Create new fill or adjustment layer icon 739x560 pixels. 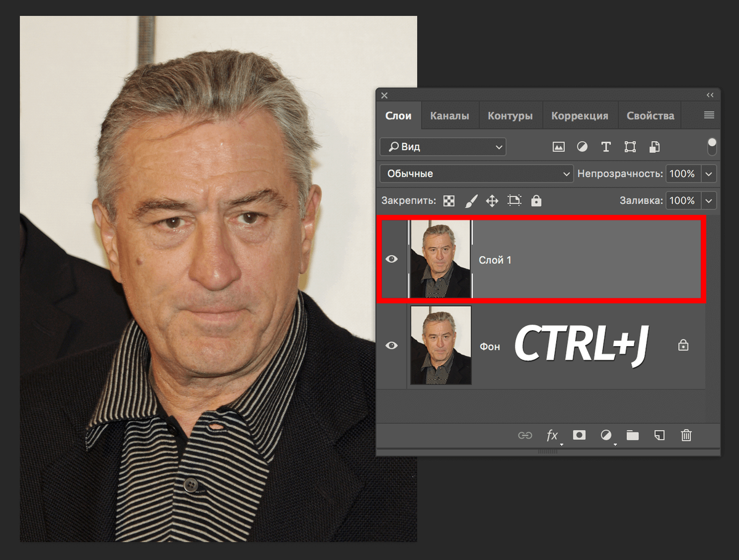coord(607,436)
